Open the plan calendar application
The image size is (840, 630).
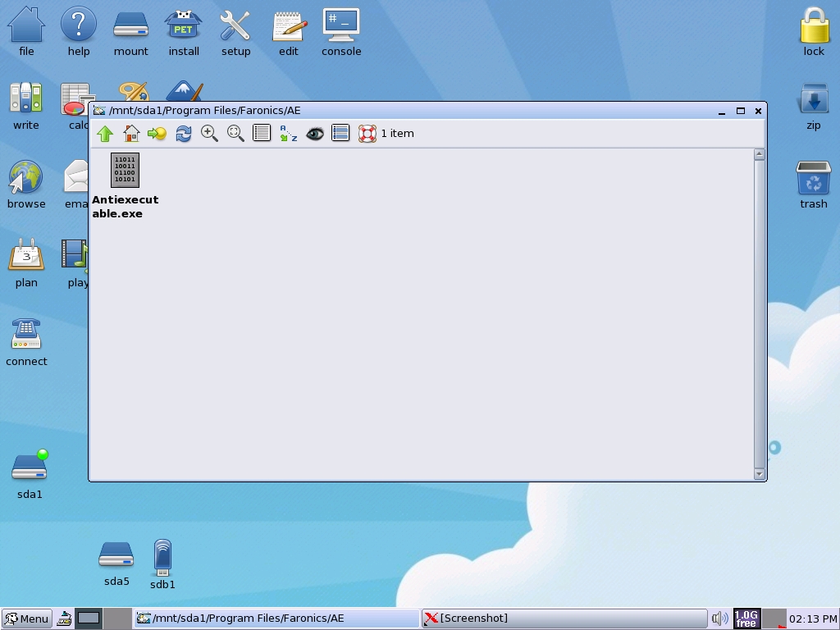tap(26, 263)
